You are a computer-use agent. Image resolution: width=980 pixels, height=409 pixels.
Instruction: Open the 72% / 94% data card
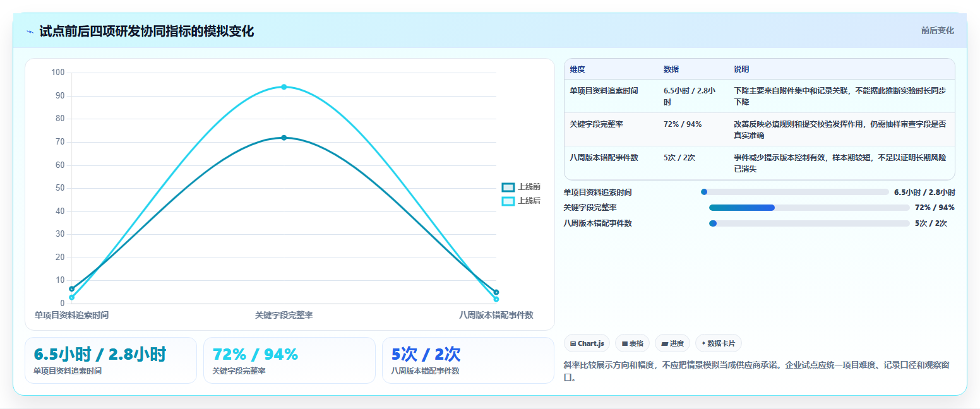[x=289, y=360]
